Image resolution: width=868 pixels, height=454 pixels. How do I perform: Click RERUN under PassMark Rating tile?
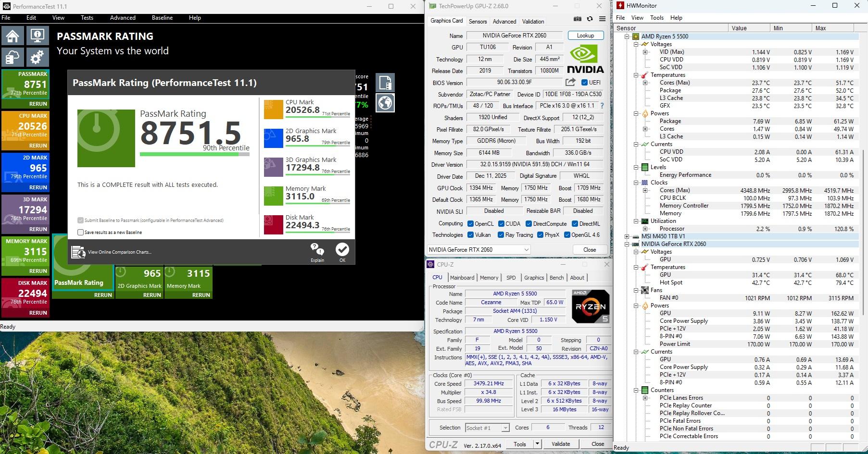[x=103, y=295]
